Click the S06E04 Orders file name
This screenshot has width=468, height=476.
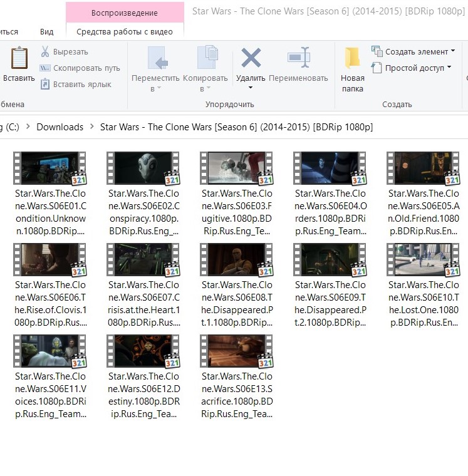330,212
